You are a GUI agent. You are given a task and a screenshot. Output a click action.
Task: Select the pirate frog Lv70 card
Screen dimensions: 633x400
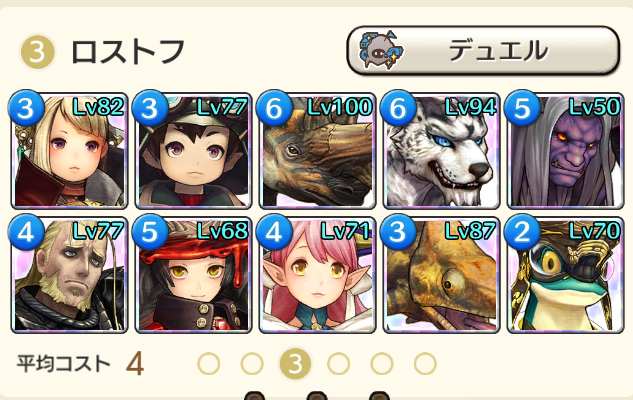click(x=565, y=275)
